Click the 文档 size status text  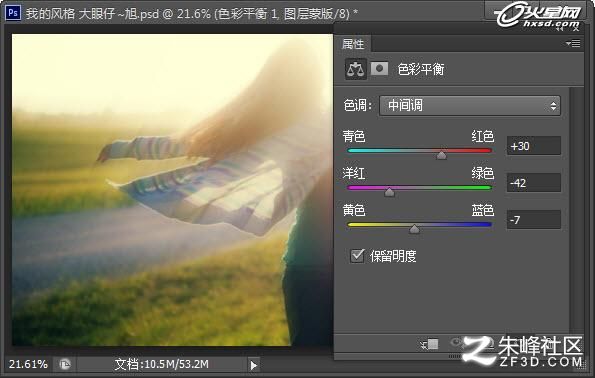162,365
